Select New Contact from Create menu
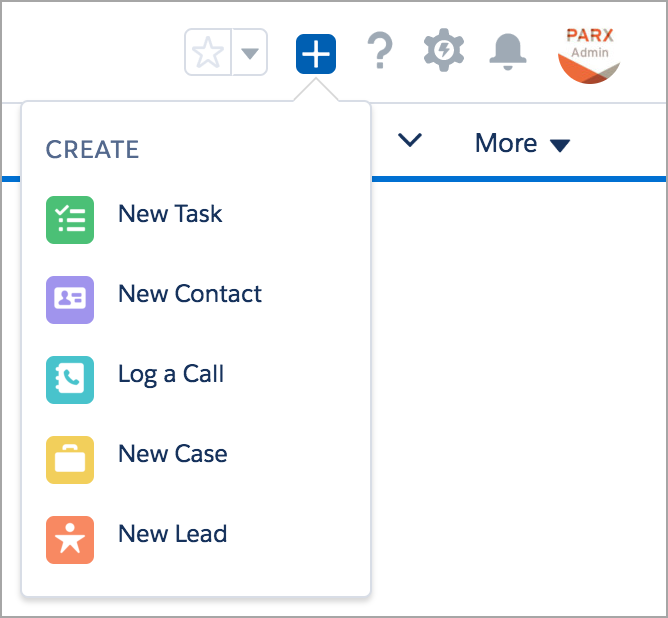This screenshot has width=668, height=618. 190,294
